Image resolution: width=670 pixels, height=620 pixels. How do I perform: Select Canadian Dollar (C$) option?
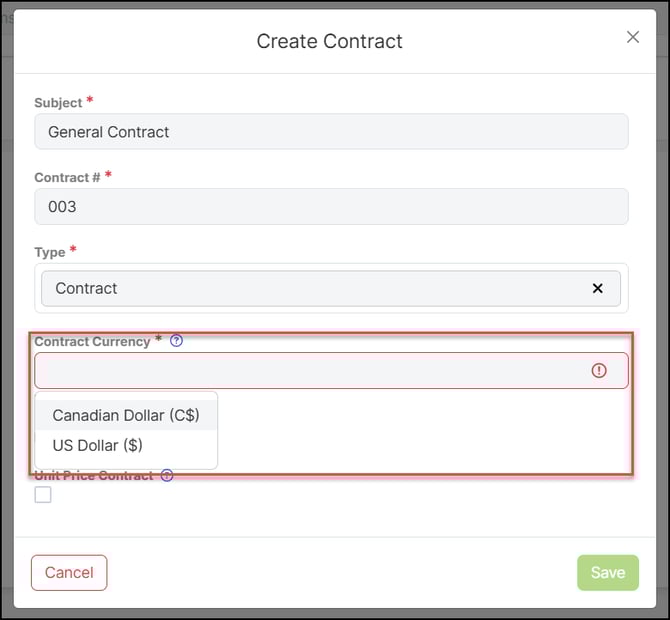(x=126, y=415)
